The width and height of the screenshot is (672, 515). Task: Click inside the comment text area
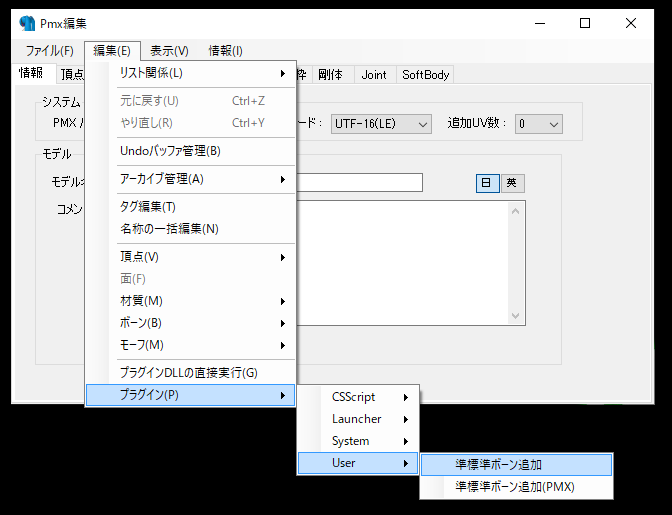[401, 263]
